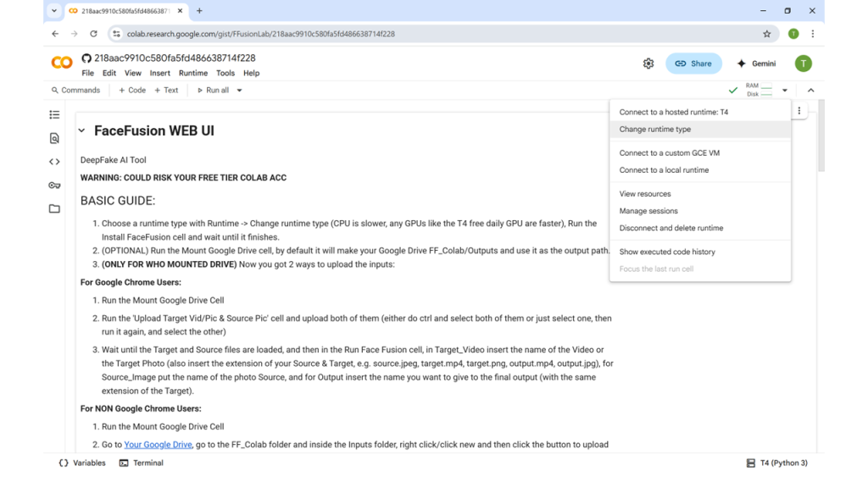Open the T account avatar in Colab header
The width and height of the screenshot is (868, 488).
804,64
